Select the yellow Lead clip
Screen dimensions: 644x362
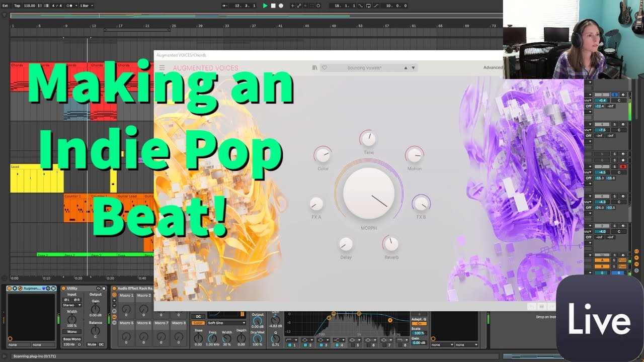tap(37, 178)
